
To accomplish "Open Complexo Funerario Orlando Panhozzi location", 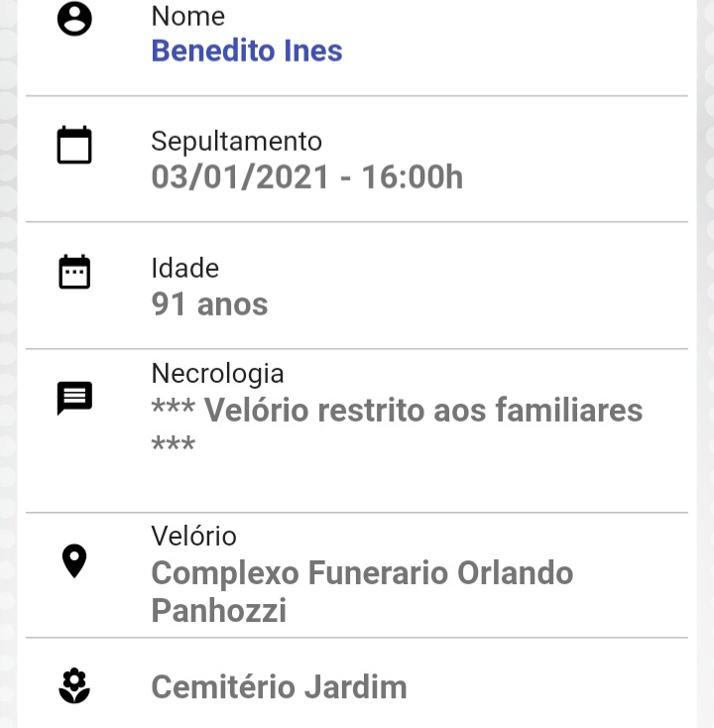I will (x=362, y=591).
